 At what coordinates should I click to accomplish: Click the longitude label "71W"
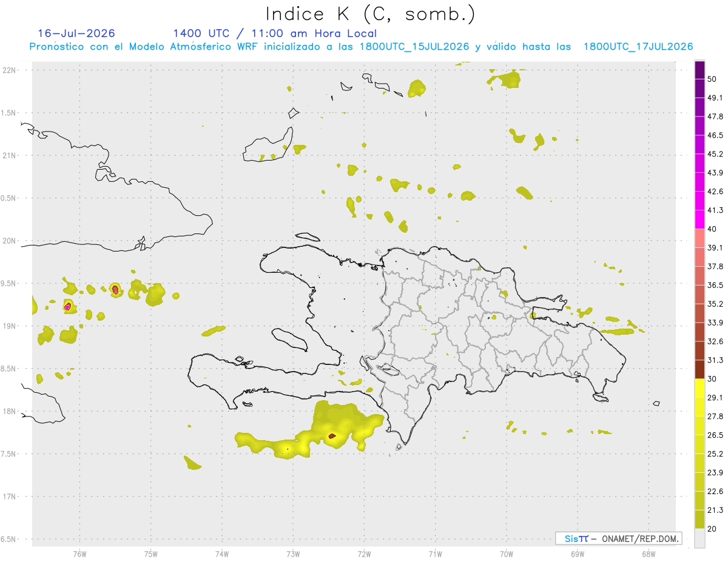(435, 554)
